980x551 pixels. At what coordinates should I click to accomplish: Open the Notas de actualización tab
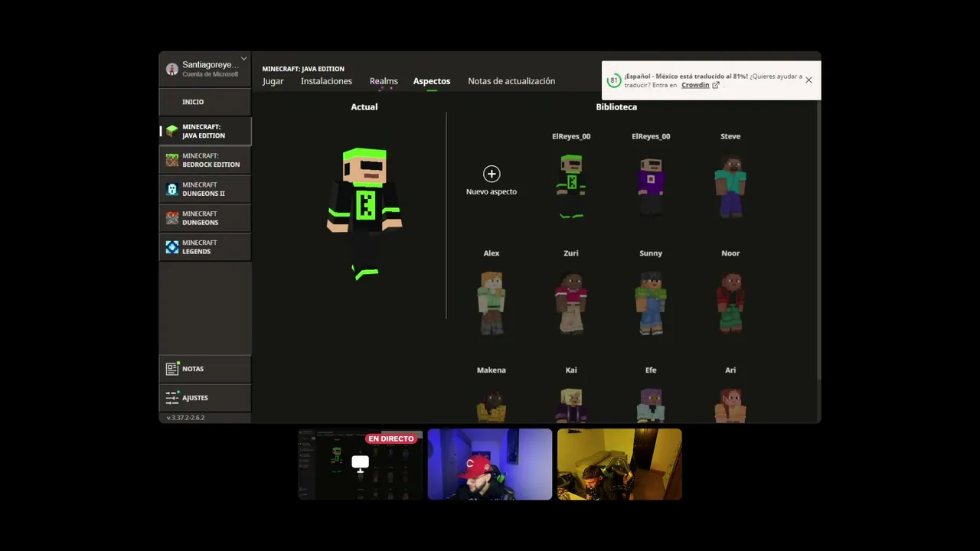tap(511, 81)
